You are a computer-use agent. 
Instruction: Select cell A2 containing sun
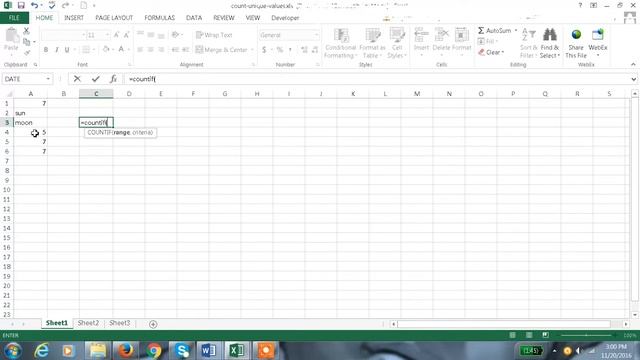[31, 113]
